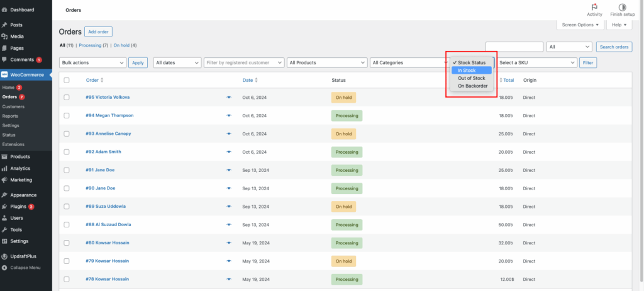
Task: Click the Add order button
Action: click(98, 31)
